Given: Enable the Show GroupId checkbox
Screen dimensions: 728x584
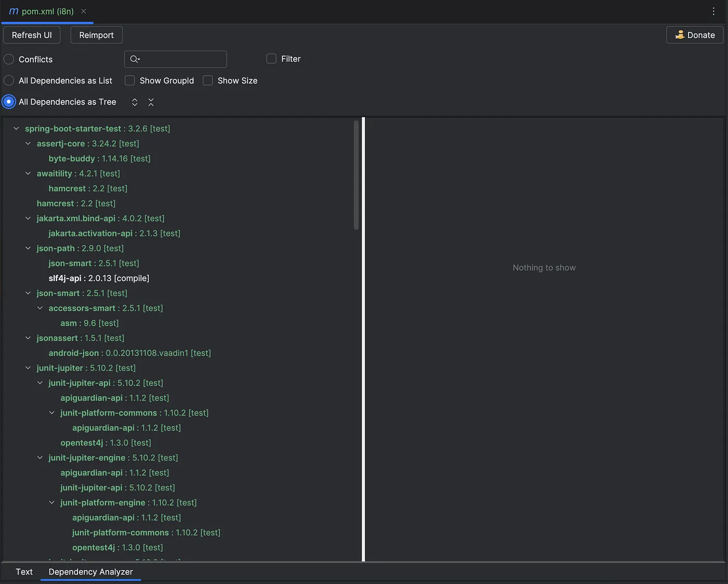Looking at the screenshot, I should (130, 81).
